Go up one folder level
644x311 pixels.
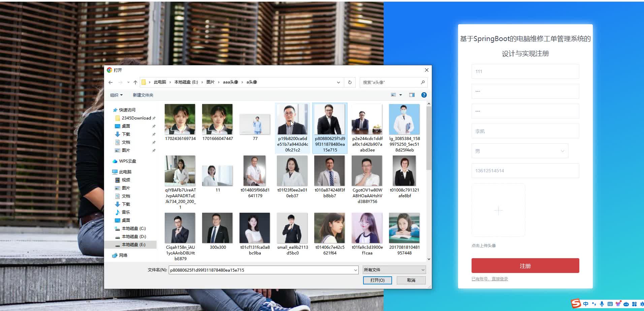click(135, 82)
